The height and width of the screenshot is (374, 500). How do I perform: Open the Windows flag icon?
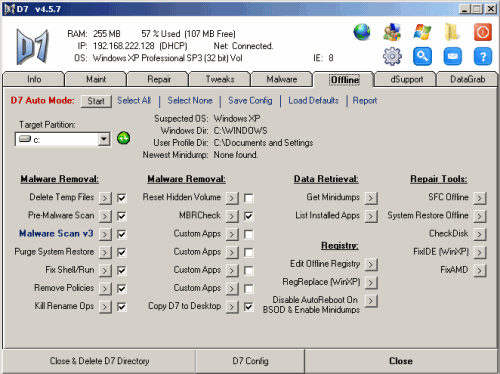[422, 32]
